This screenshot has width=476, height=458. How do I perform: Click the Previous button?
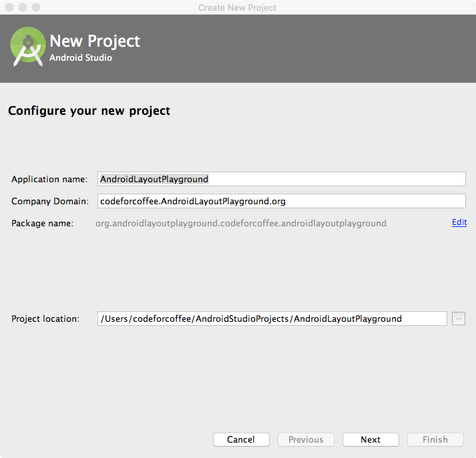(x=306, y=439)
